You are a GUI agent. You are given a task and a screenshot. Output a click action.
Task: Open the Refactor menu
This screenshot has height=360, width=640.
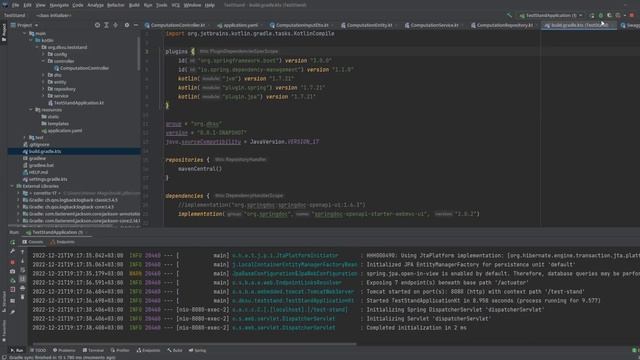click(x=116, y=5)
